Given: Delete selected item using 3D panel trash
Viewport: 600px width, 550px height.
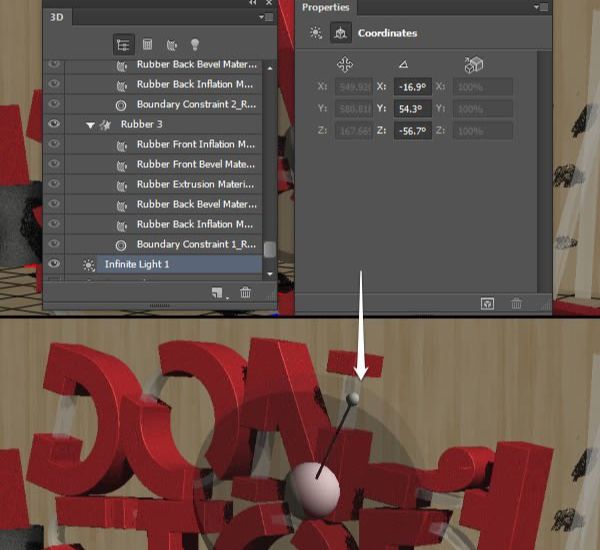Looking at the screenshot, I should coord(245,293).
